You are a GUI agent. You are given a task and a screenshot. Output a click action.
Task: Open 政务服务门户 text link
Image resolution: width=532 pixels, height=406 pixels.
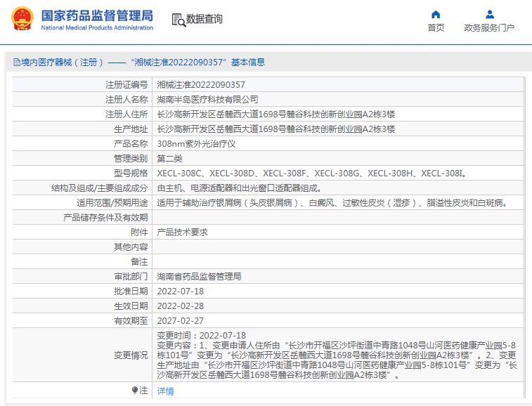point(489,28)
